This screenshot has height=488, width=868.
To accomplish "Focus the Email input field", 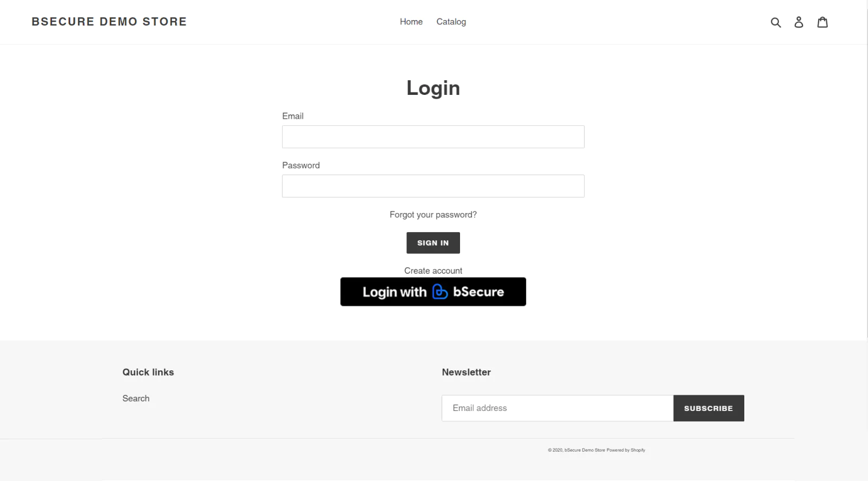I will pos(433,137).
